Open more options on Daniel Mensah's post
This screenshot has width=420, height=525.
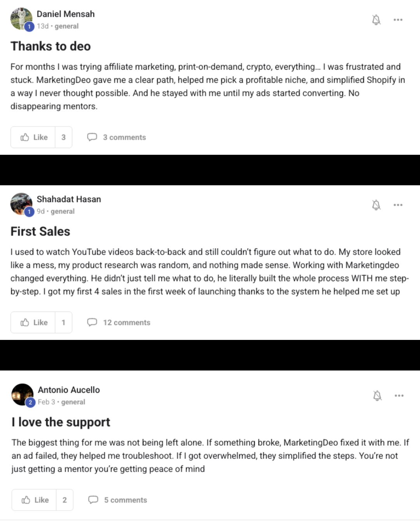coord(398,20)
